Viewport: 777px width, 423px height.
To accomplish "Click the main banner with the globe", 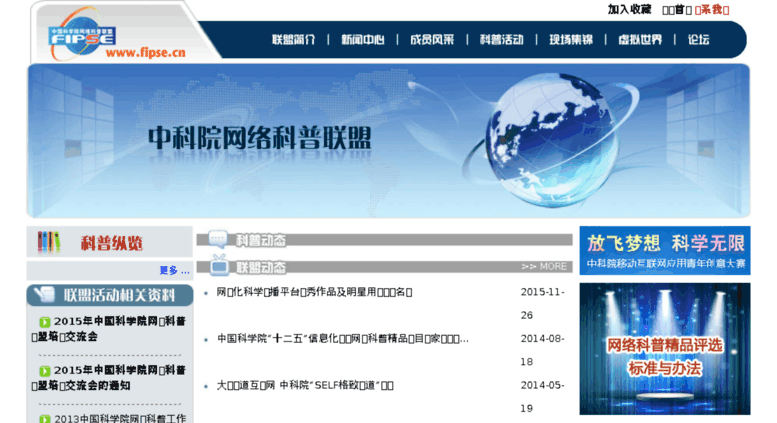I will [388, 141].
